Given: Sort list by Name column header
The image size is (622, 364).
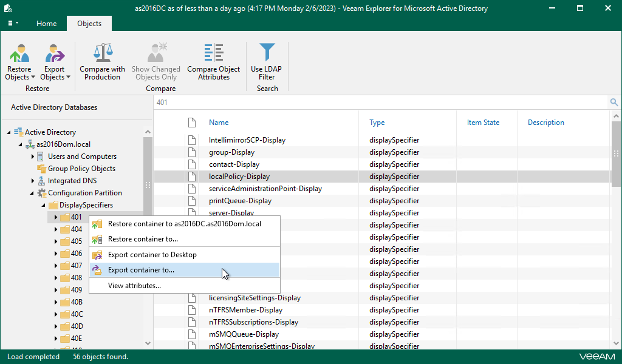Looking at the screenshot, I should coord(219,123).
